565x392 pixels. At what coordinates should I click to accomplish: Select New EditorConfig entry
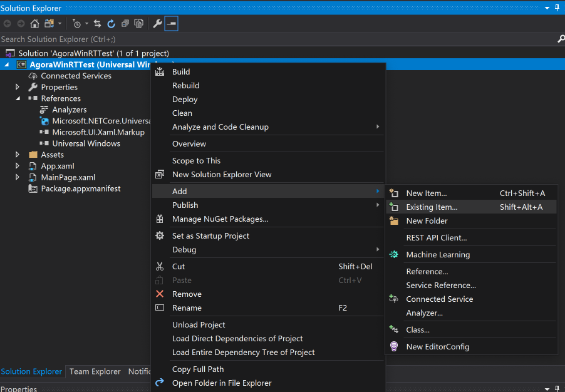(472, 347)
